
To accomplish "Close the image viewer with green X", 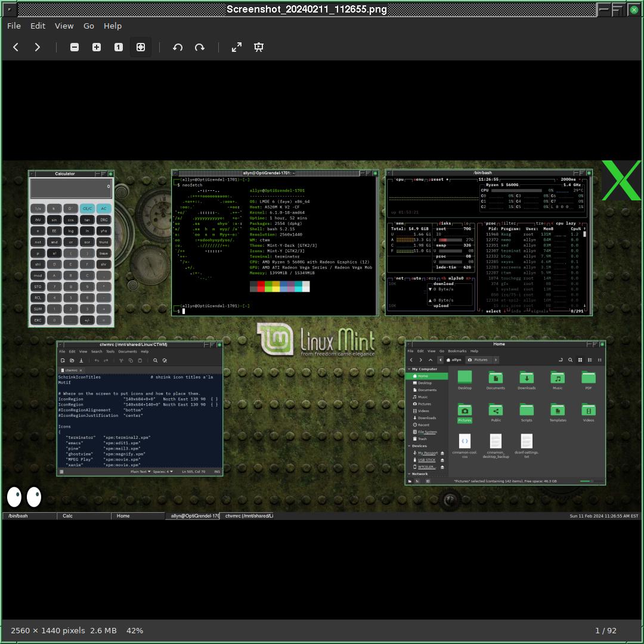I will [x=634, y=10].
